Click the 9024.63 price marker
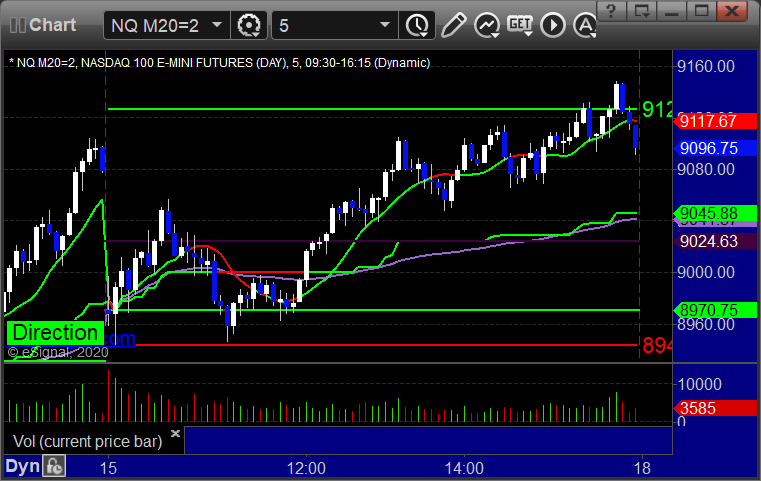Viewport: 761px width, 481px height. coord(715,241)
